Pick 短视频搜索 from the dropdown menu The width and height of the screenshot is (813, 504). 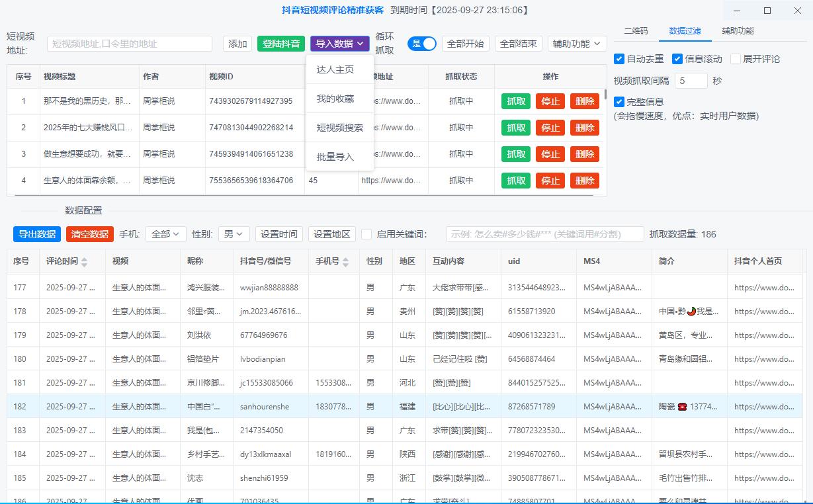click(x=340, y=128)
